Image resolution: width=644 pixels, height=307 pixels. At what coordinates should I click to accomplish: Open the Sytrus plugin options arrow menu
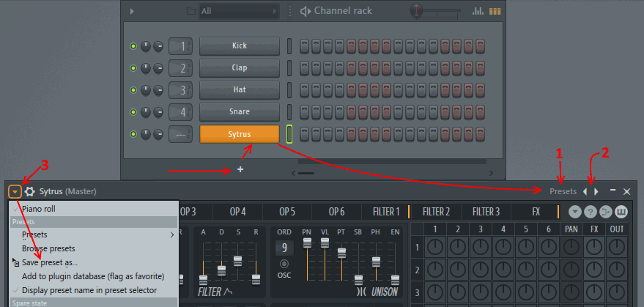pyautogui.click(x=15, y=191)
